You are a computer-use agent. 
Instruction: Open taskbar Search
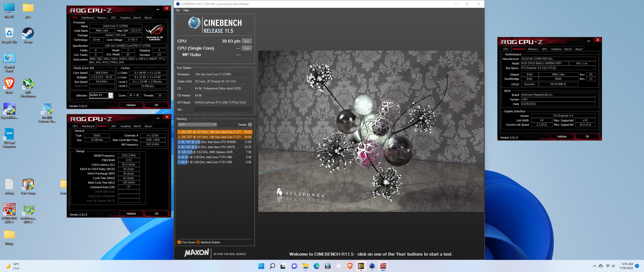[272, 266]
